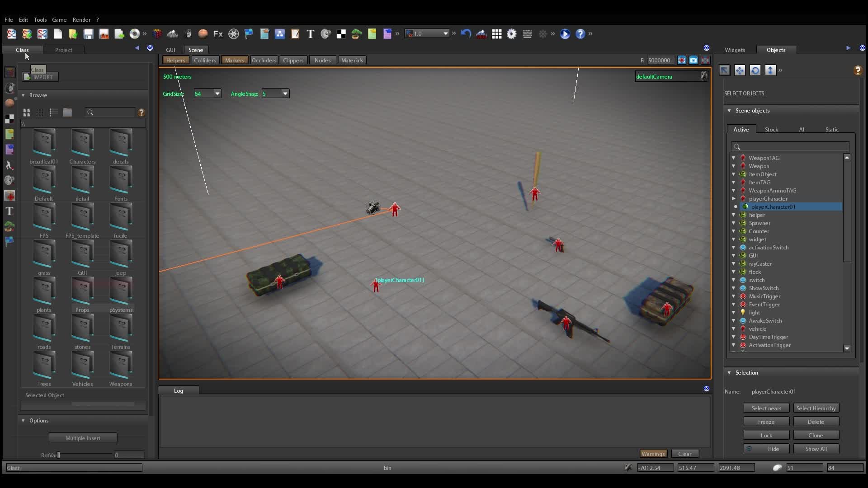The height and width of the screenshot is (488, 868).
Task: Click the Fx effects toolbar icon
Action: (218, 34)
